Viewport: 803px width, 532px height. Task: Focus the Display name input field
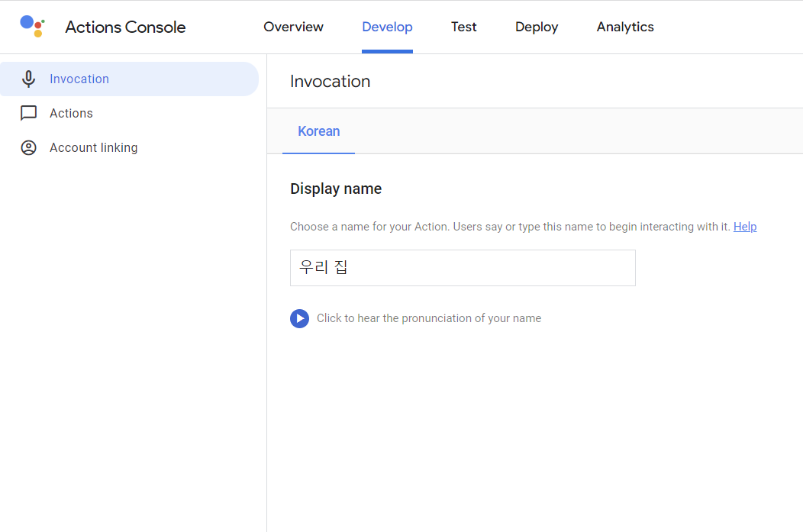coord(463,268)
